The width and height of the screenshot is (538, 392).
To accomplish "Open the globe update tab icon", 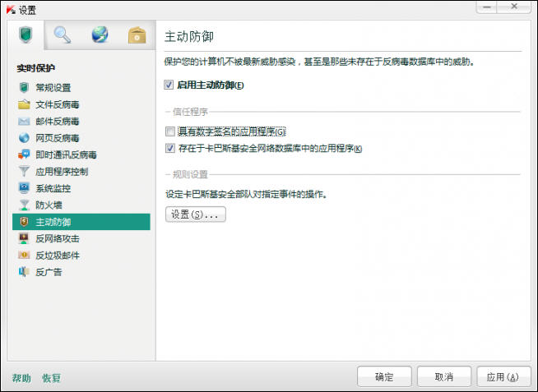I will click(x=100, y=35).
